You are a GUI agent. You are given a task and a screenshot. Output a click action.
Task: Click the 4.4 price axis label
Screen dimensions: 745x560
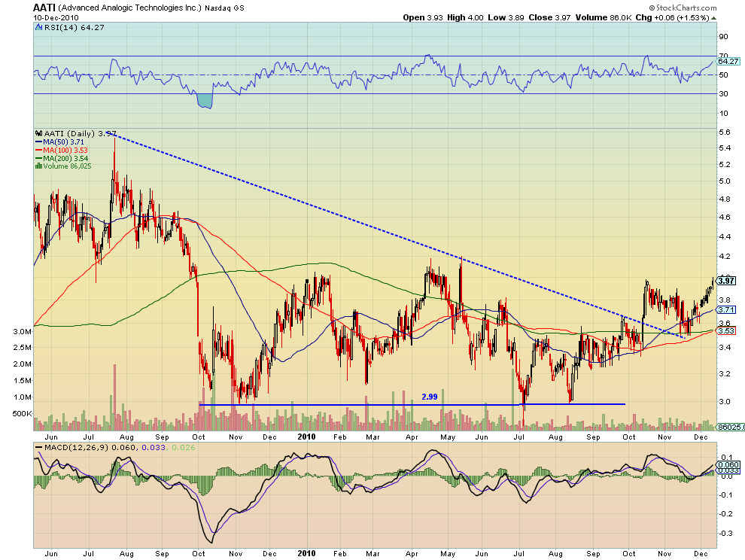click(725, 237)
